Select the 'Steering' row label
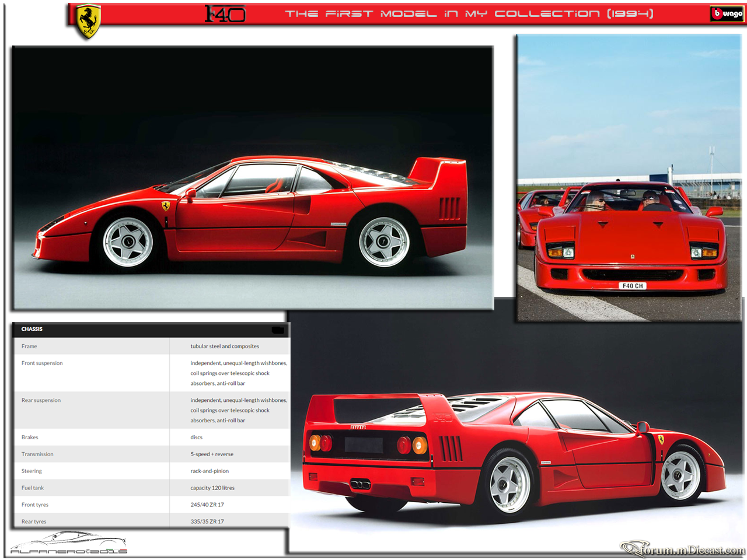 pos(32,471)
